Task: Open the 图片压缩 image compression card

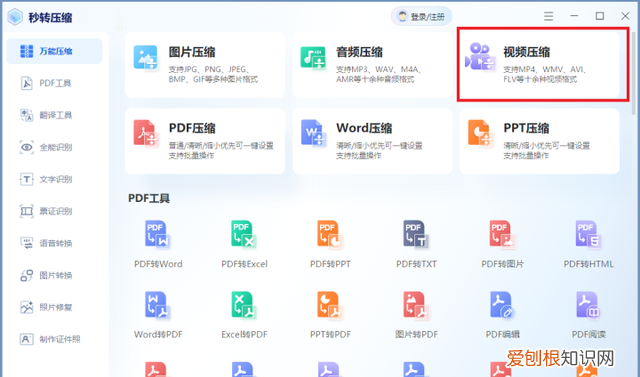Action: click(x=205, y=64)
